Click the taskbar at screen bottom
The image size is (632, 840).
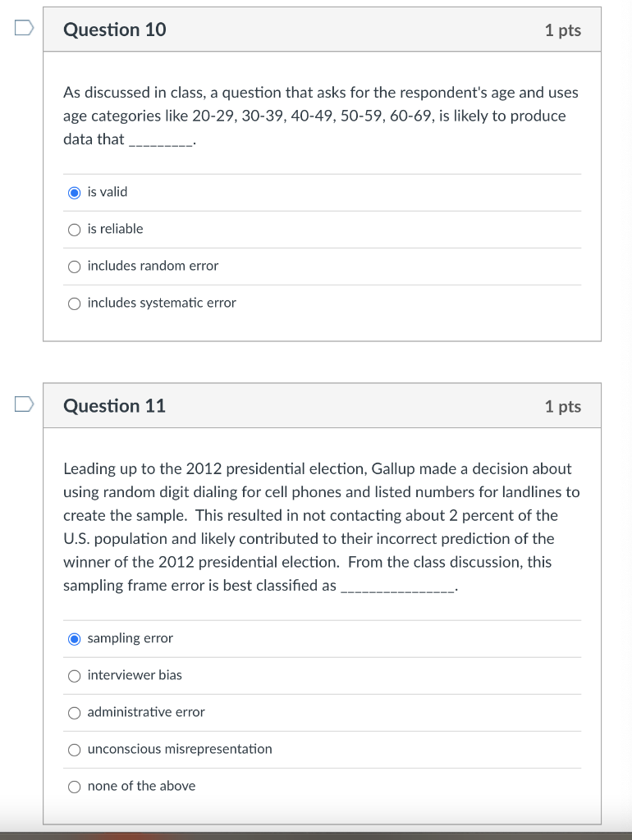click(x=316, y=834)
